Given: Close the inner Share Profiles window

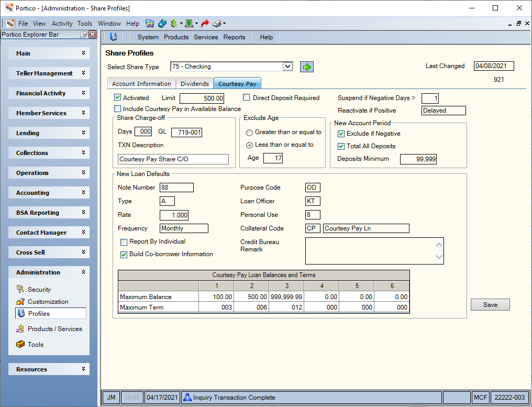Looking at the screenshot, I should pos(527,24).
